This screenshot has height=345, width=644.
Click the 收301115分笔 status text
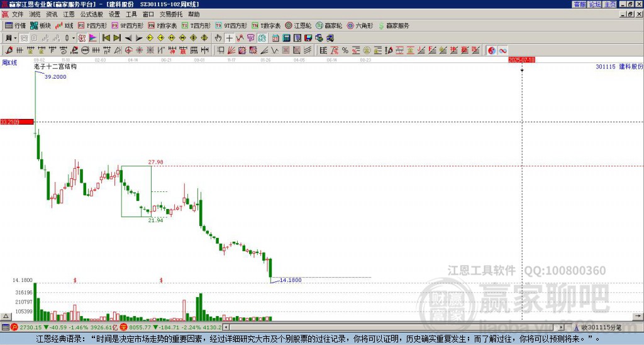click(x=601, y=327)
